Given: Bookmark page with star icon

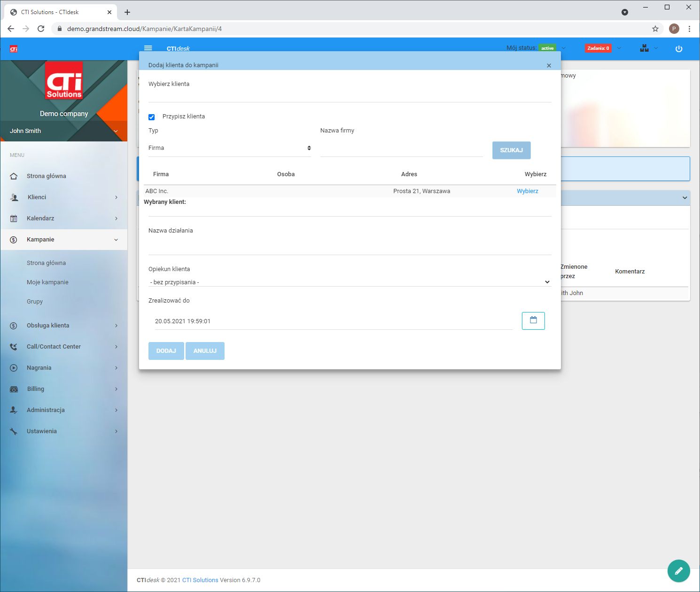Looking at the screenshot, I should [x=655, y=29].
